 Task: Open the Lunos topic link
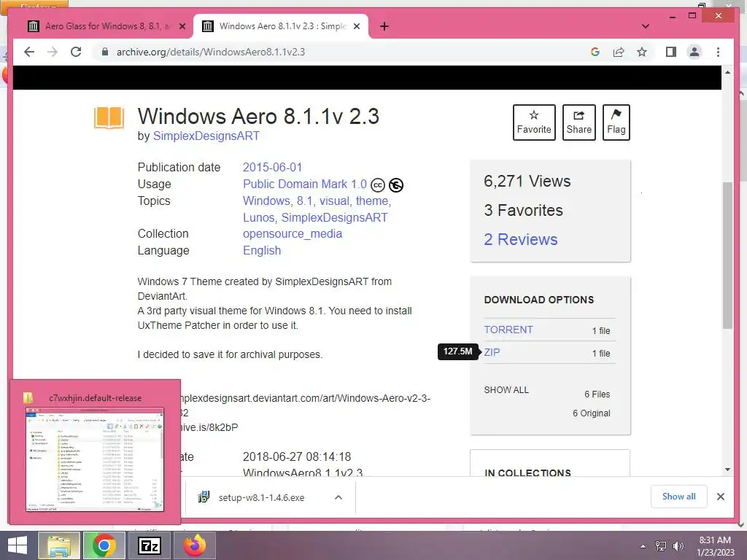coord(259,217)
